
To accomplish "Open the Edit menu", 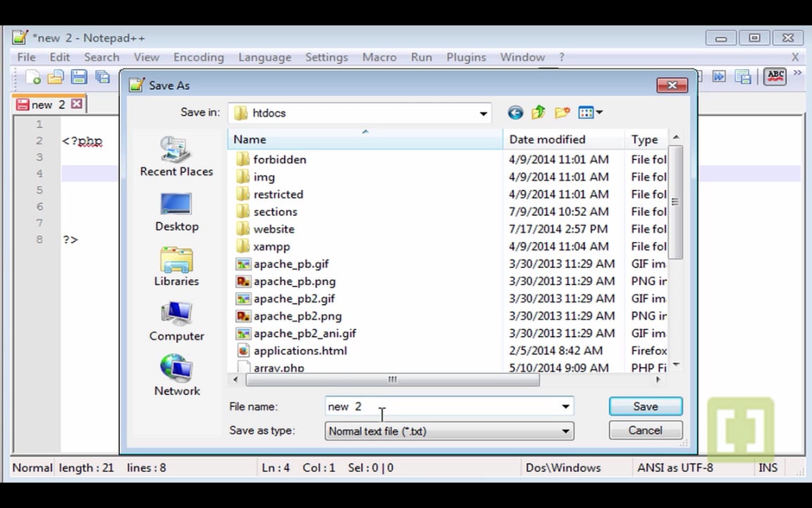I will tap(59, 57).
